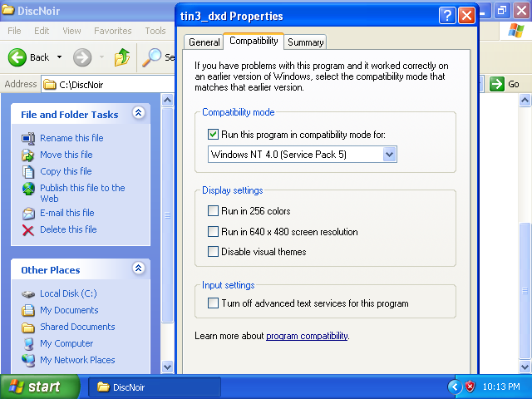Click the task pane scrollbar up arrow

tap(167, 101)
